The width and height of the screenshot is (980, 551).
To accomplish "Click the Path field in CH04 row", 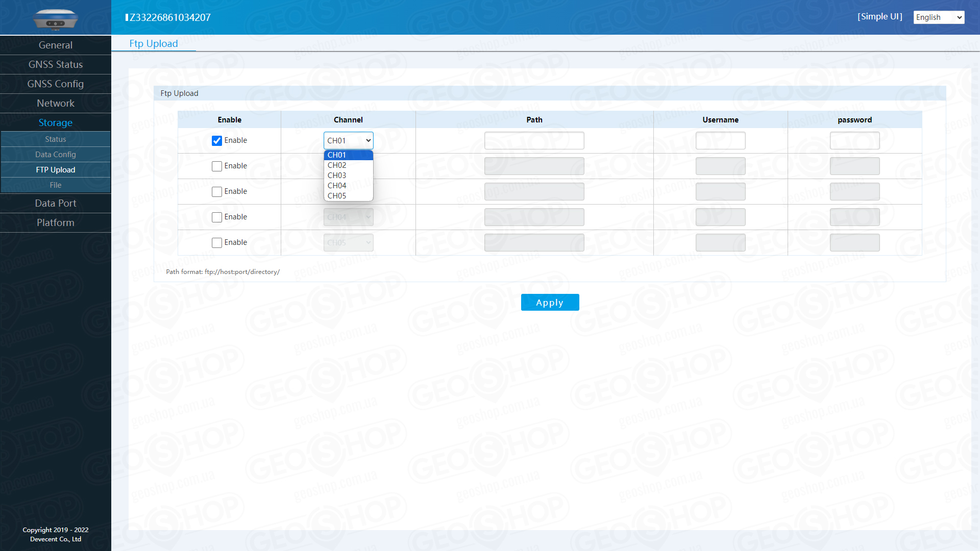I will coord(534,217).
